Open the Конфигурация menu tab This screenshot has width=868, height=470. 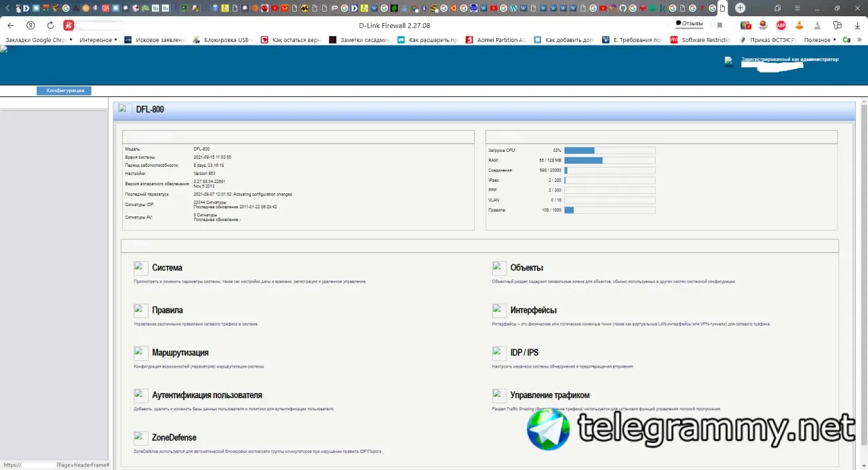[x=64, y=91]
